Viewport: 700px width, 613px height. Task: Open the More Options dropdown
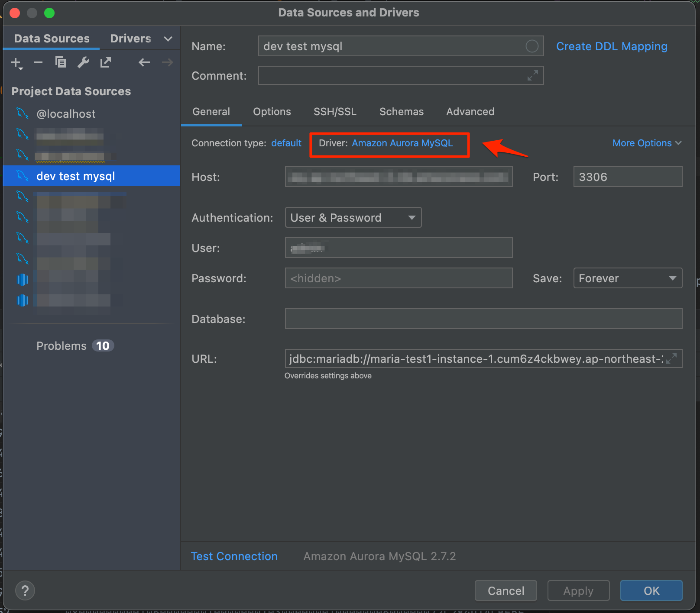pos(647,143)
